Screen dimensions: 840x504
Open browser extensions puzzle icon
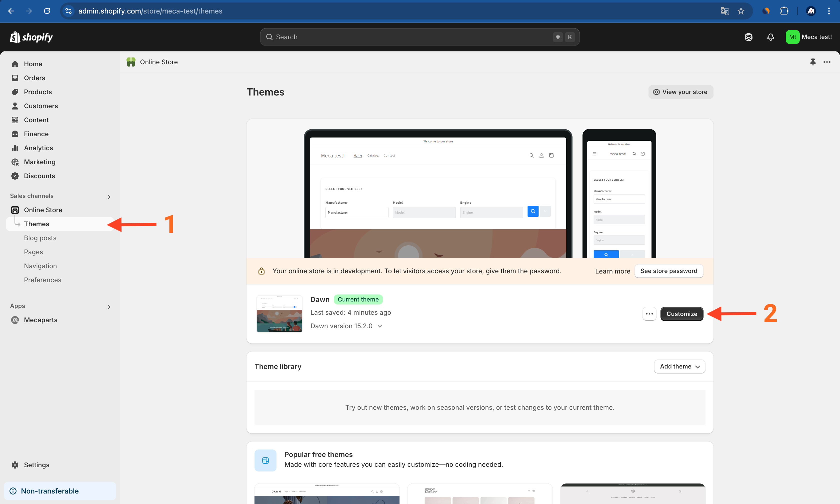(784, 11)
